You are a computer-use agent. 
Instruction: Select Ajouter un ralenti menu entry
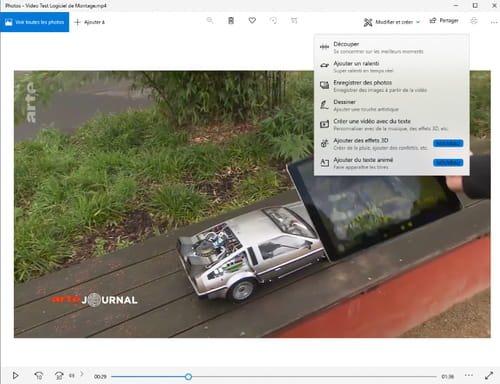392,66
